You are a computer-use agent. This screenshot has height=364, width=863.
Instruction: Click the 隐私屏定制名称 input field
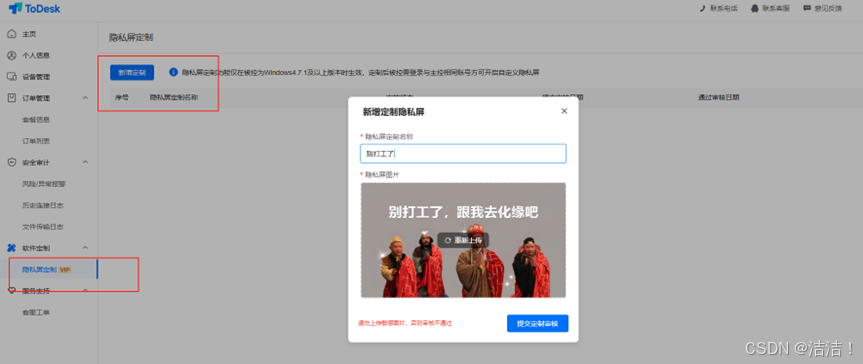pos(463,154)
